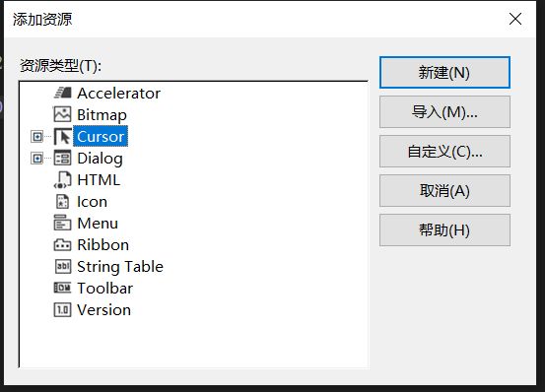Click the 自定义(C)... button
This screenshot has width=545, height=392.
coord(444,152)
